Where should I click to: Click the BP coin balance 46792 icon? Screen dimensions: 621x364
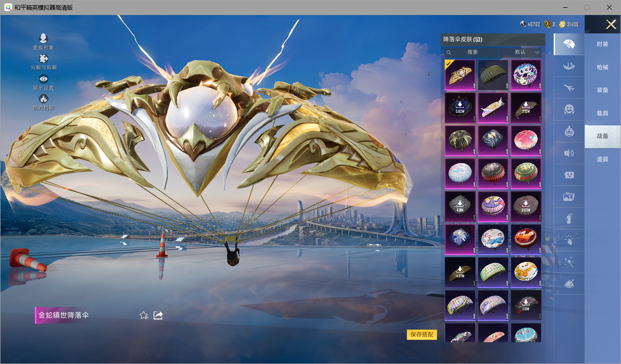(523, 24)
